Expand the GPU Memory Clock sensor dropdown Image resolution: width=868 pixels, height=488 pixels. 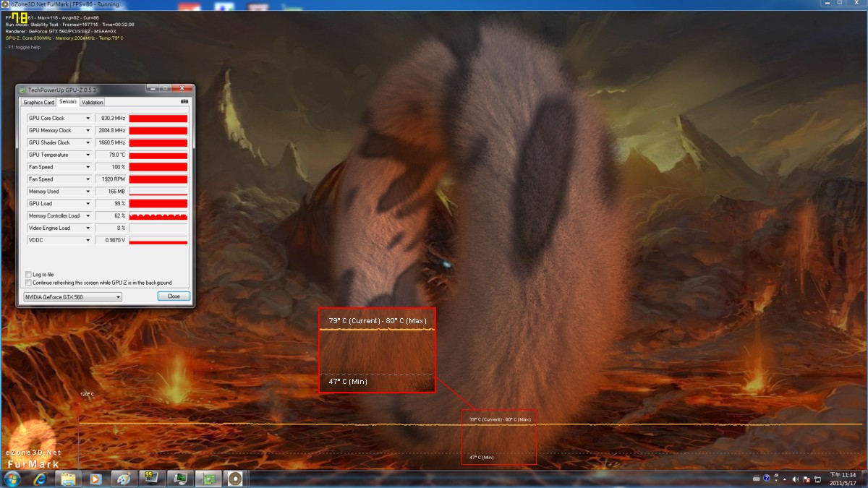(88, 131)
